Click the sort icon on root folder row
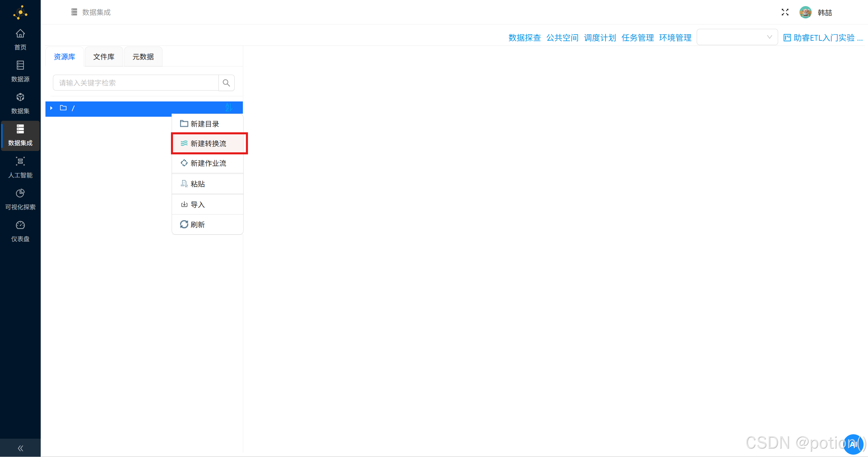 pos(229,108)
